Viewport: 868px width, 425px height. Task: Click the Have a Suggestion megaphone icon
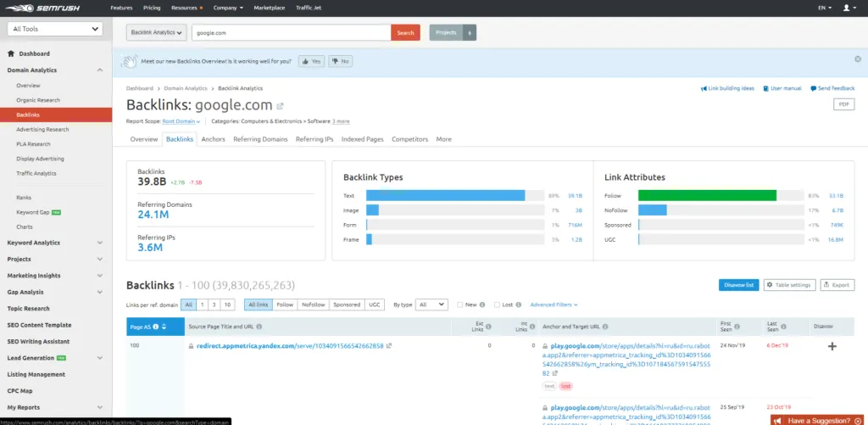(778, 421)
